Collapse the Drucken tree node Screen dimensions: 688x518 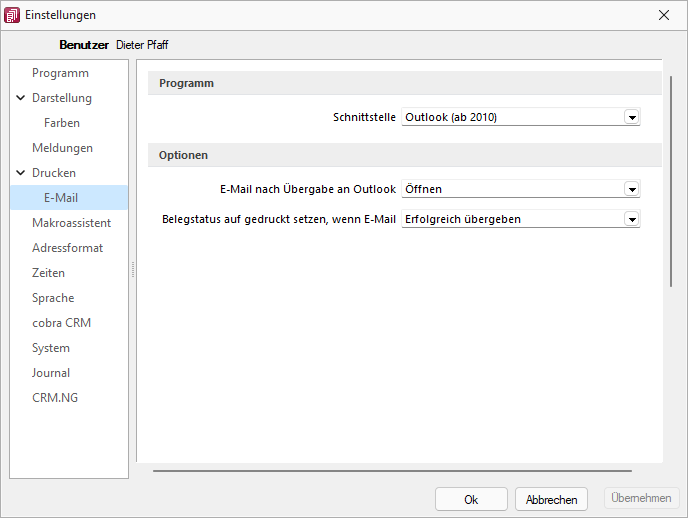(21, 173)
